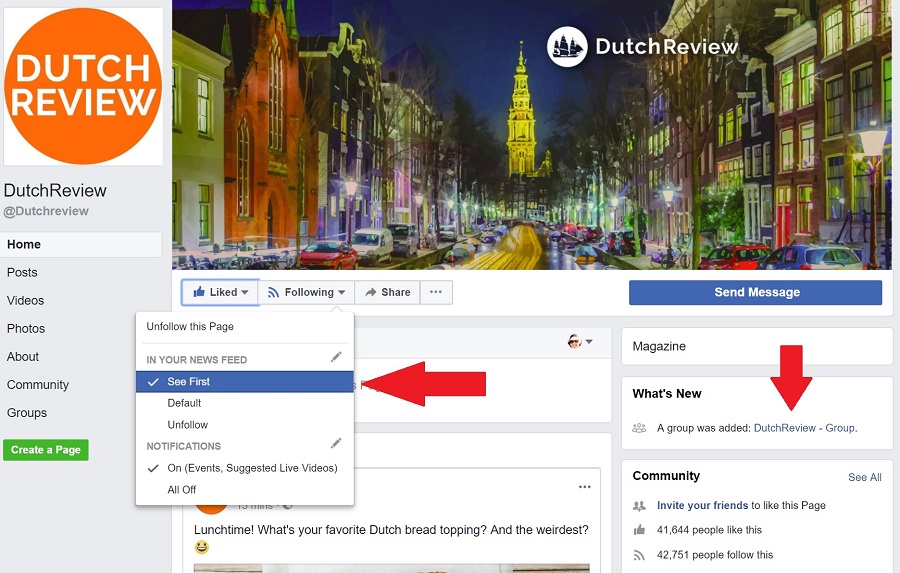Click See All in Community
The width and height of the screenshot is (900, 573).
tap(864, 478)
